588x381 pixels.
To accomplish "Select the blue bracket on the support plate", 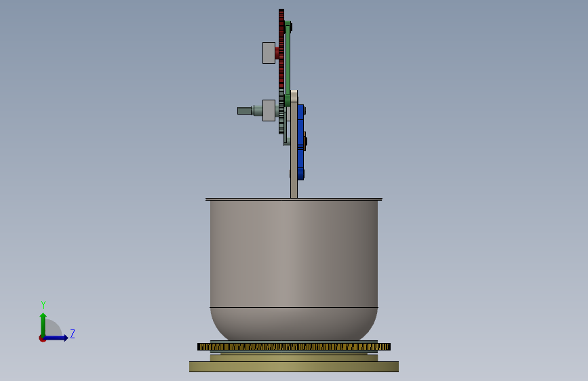I will tap(300, 142).
